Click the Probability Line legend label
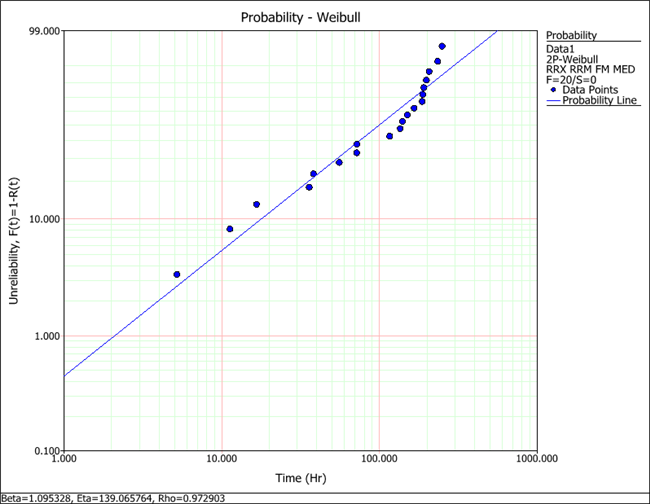 [598, 101]
